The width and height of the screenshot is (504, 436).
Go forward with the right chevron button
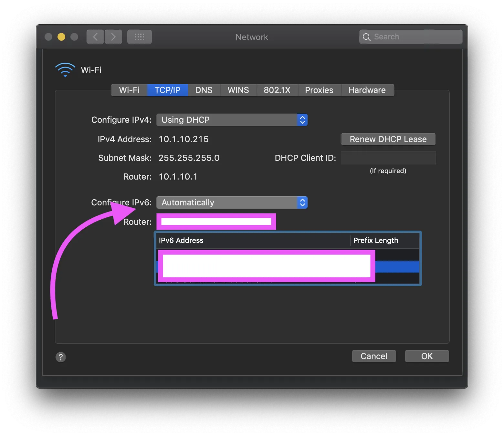tap(113, 37)
